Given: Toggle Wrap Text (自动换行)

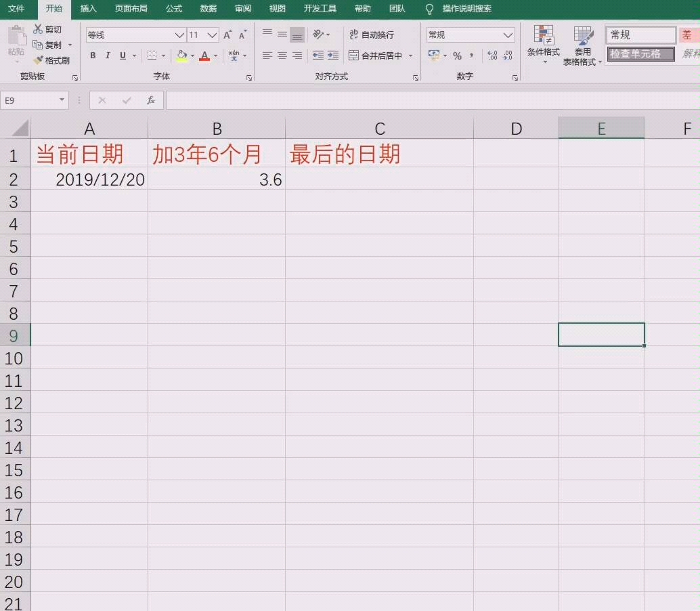Looking at the screenshot, I should (x=372, y=35).
